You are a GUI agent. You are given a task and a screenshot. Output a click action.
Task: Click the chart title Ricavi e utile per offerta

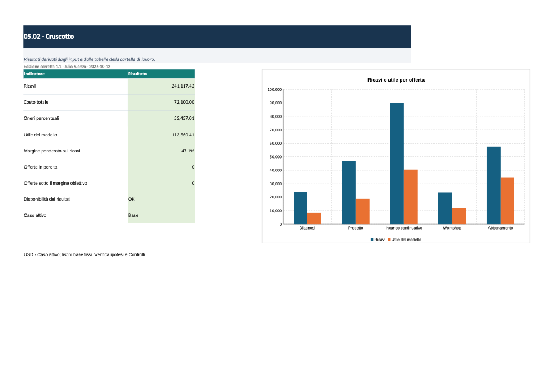[396, 80]
